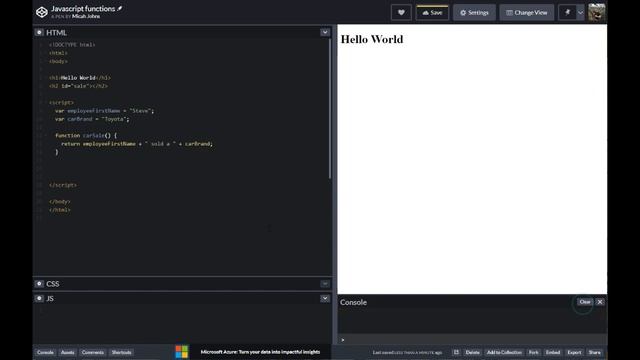The height and width of the screenshot is (360, 640).
Task: Add pen to Collection
Action: click(x=504, y=352)
